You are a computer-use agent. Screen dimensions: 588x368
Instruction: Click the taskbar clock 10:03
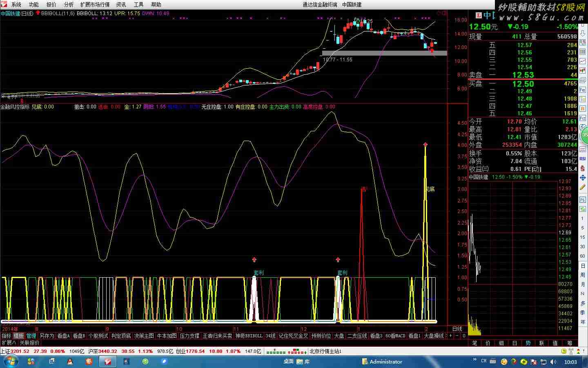(x=570, y=362)
